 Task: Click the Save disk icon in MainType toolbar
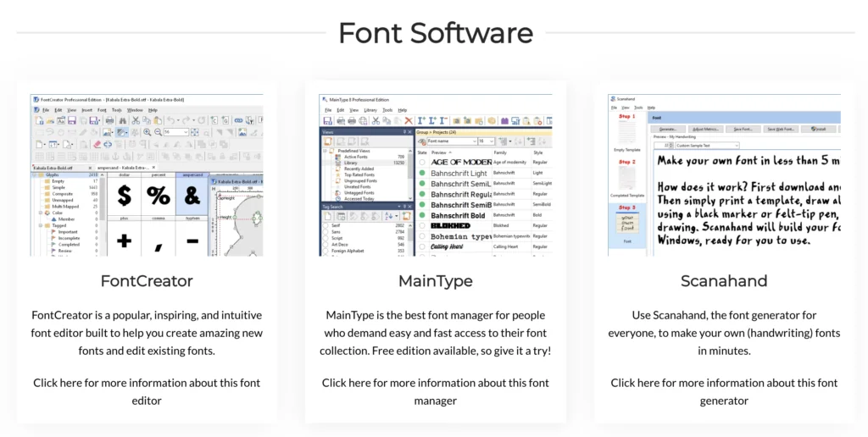(x=328, y=120)
